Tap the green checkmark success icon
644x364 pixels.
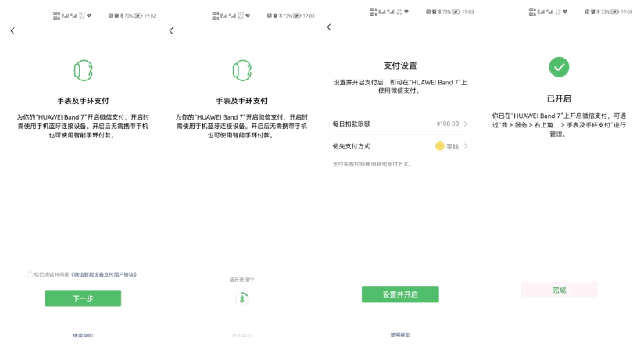click(x=559, y=67)
